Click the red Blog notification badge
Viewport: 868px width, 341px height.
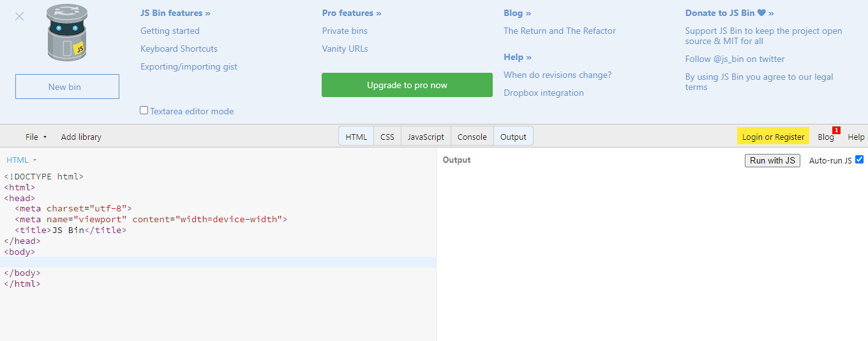(x=836, y=130)
